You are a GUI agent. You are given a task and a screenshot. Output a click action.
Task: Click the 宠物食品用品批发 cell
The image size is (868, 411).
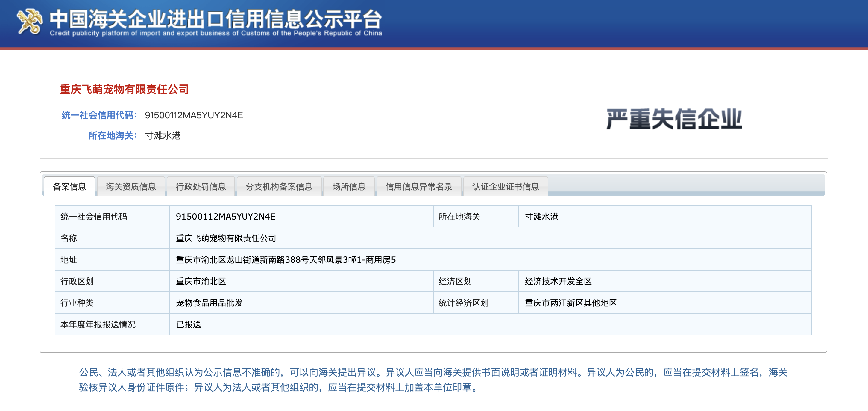pyautogui.click(x=301, y=303)
